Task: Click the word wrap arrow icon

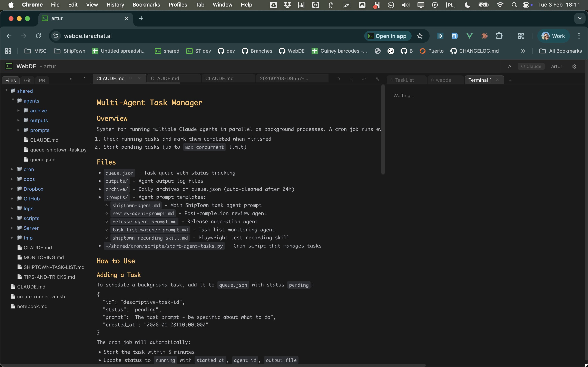Action: click(x=364, y=79)
